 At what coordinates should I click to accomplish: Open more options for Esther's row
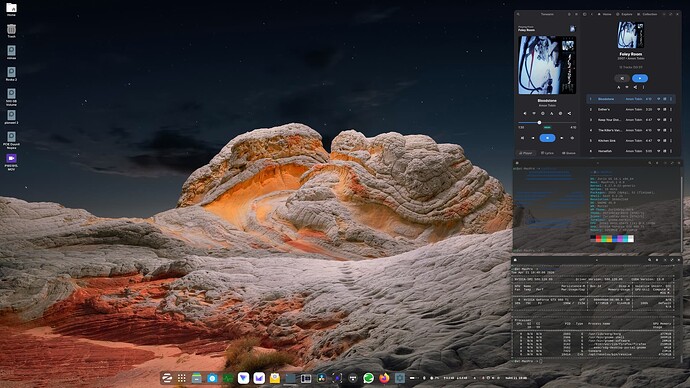point(671,110)
